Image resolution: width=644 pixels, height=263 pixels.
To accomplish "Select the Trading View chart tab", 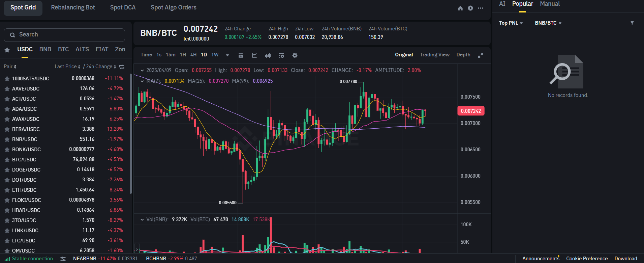I will pyautogui.click(x=435, y=55).
